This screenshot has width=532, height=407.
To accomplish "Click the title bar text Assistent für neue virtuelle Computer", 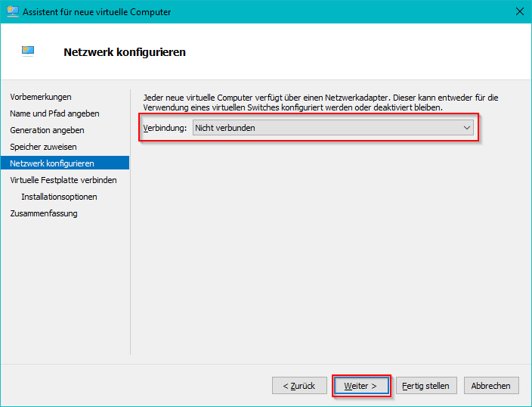I will [x=97, y=12].
